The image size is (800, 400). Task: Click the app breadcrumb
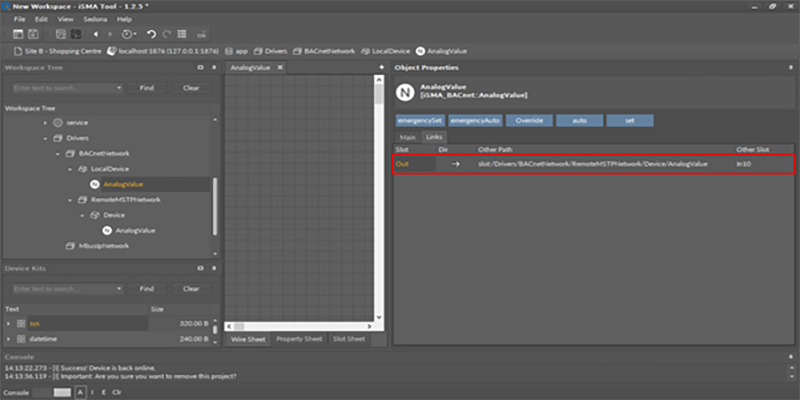point(236,51)
